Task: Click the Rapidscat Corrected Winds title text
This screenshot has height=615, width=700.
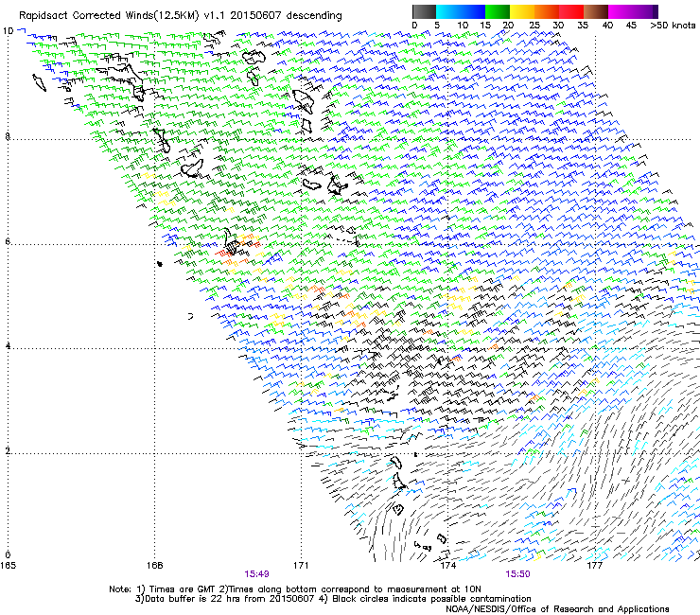Action: click(181, 16)
